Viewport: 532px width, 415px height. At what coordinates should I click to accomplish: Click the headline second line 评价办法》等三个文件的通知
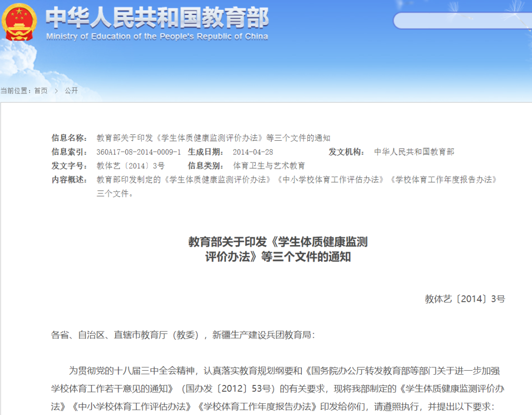(x=278, y=256)
